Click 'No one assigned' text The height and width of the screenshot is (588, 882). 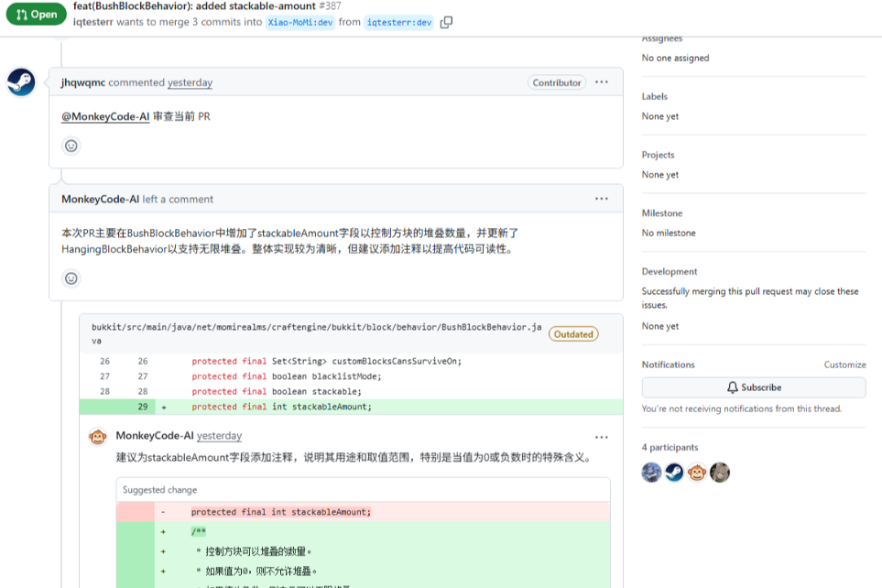click(676, 58)
